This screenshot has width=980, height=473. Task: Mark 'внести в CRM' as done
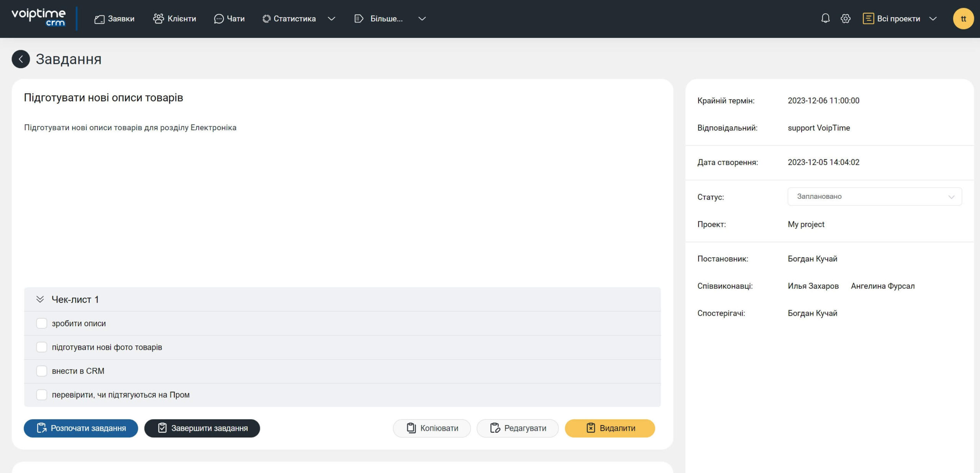[41, 371]
